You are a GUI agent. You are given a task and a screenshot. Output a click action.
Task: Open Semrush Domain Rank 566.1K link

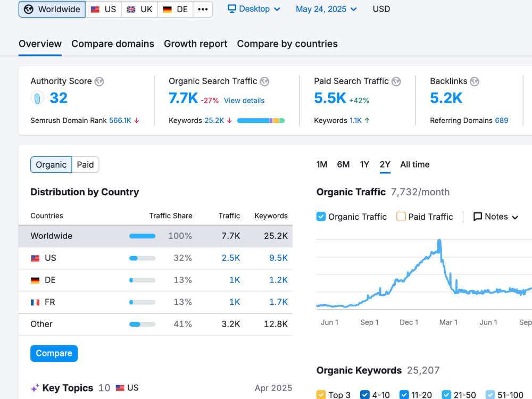coord(120,120)
